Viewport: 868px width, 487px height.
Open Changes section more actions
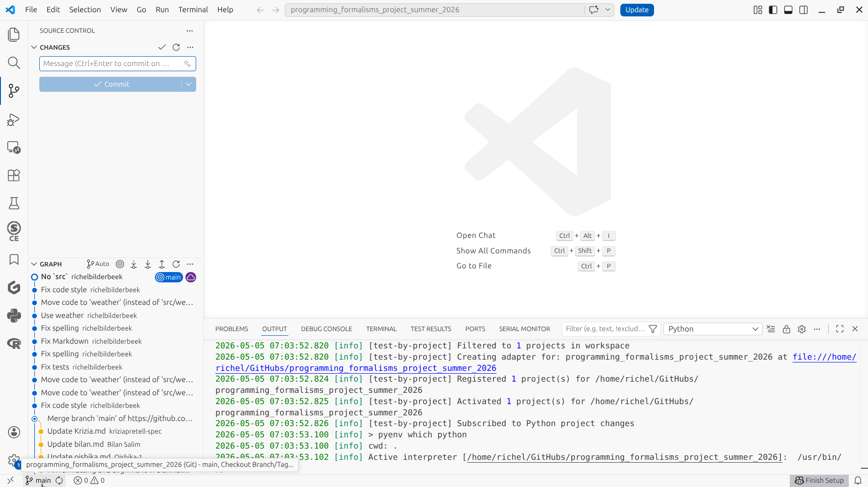click(x=190, y=47)
